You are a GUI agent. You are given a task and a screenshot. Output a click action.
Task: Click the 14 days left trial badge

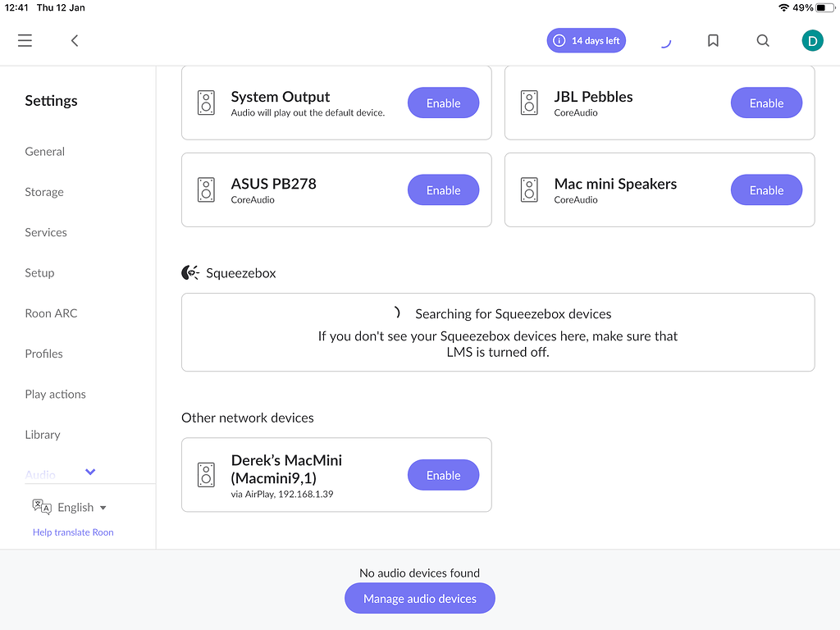(x=587, y=40)
